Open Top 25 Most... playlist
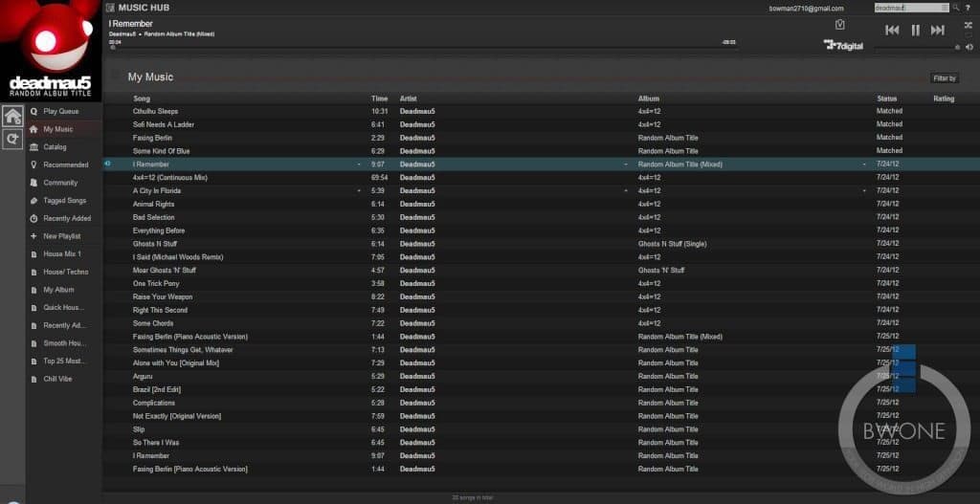The height and width of the screenshot is (504, 980). 64,361
